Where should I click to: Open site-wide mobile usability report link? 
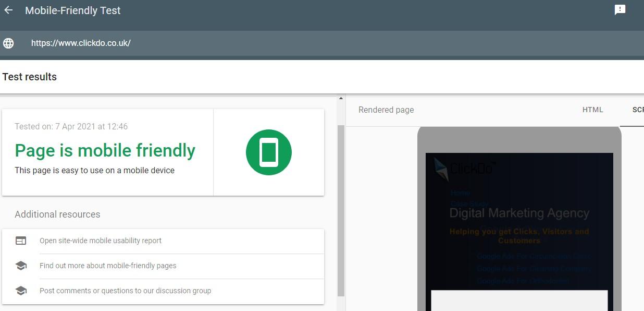coord(101,241)
